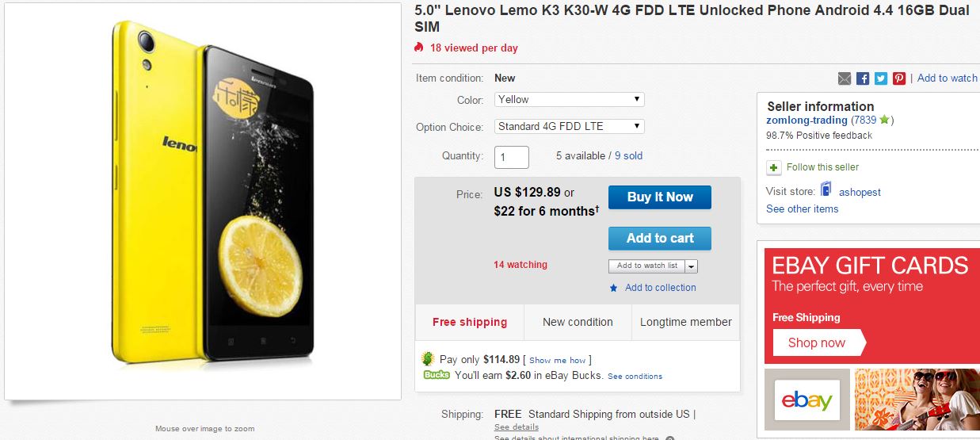Screen dimensions: 980x440
Task: Click the green plus Follow seller icon
Action: [774, 167]
